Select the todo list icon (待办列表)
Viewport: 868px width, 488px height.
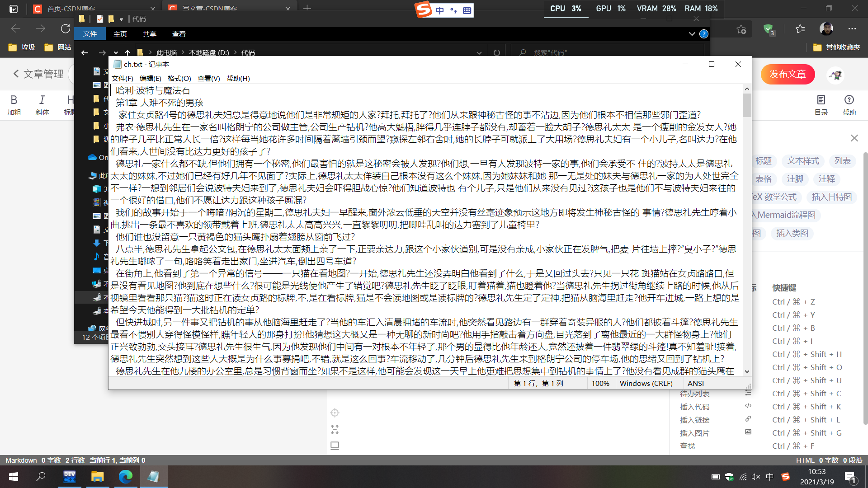[x=748, y=393]
